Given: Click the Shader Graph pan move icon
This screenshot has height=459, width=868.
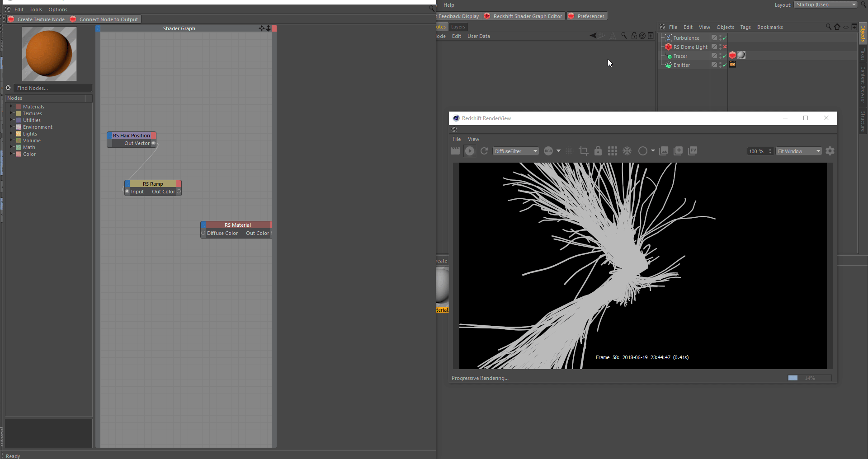Looking at the screenshot, I should tap(261, 28).
